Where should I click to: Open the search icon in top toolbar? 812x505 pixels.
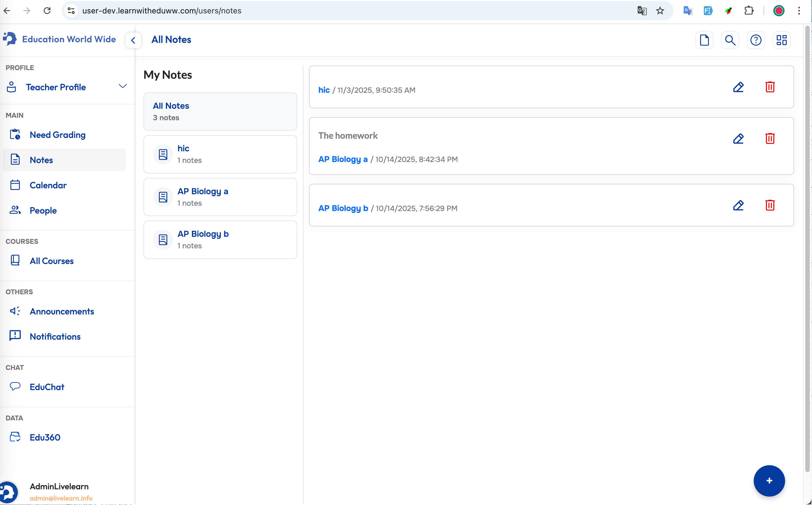click(730, 40)
